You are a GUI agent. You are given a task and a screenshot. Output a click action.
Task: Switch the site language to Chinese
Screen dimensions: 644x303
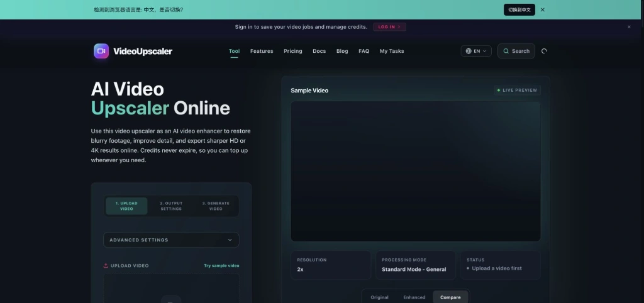[x=519, y=10]
